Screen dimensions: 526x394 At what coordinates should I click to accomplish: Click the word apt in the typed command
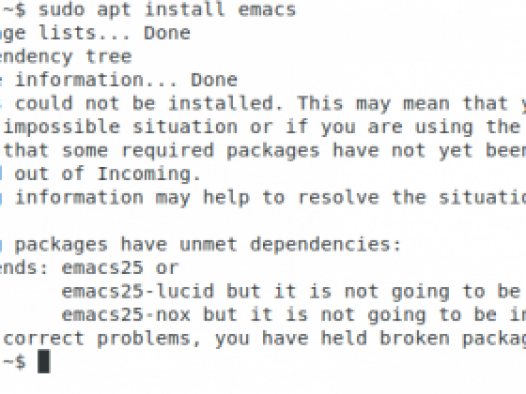click(114, 10)
